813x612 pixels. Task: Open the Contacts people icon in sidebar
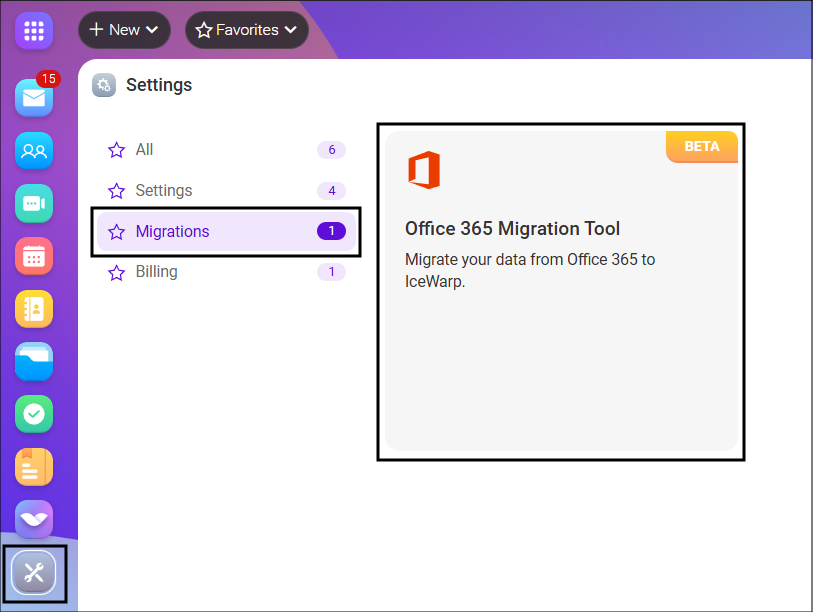[x=34, y=151]
